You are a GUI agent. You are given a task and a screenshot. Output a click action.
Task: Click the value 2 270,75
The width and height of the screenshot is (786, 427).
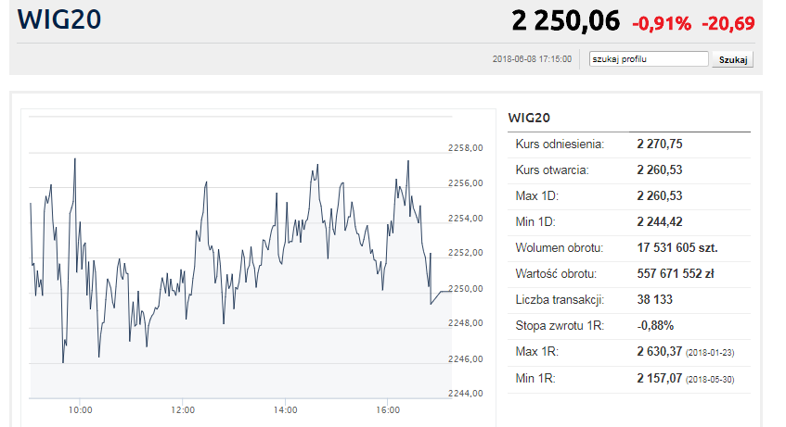tap(660, 144)
